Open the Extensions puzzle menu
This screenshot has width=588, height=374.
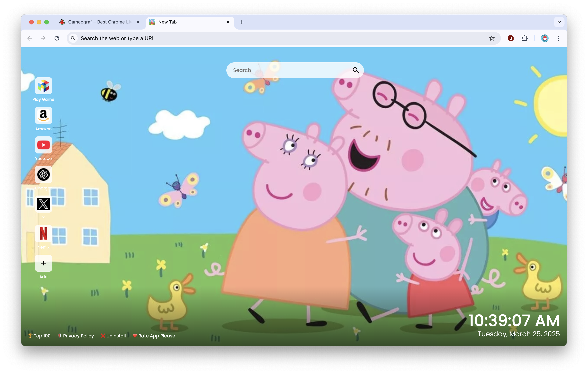click(524, 38)
